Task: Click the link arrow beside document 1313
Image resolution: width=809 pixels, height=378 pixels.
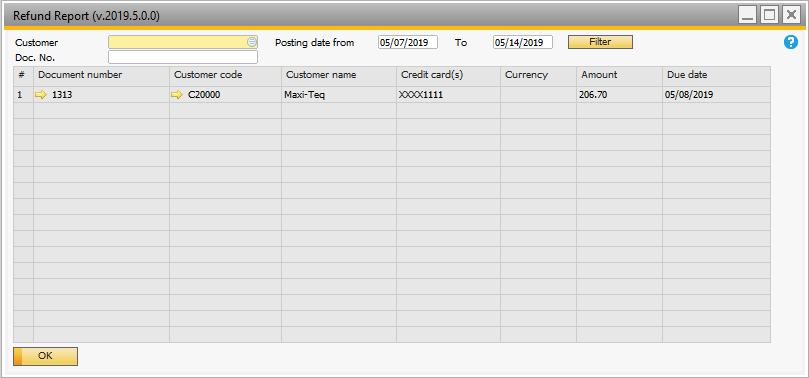Action: tap(41, 95)
